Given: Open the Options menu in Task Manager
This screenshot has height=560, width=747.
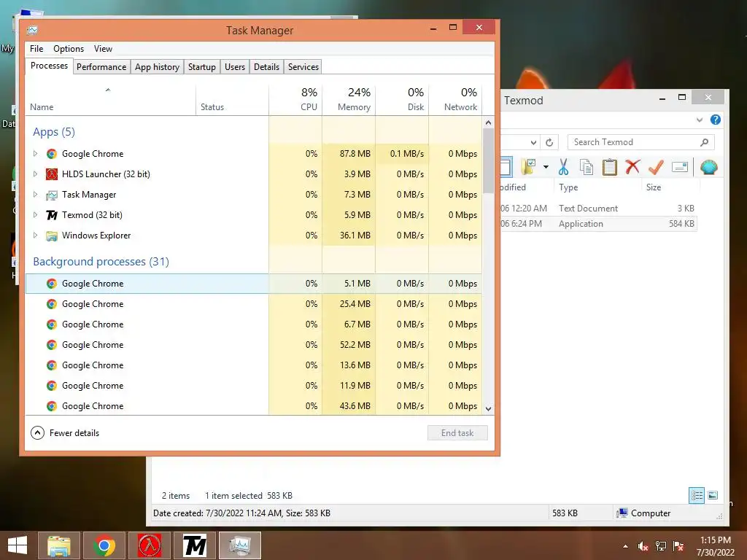Looking at the screenshot, I should click(x=69, y=49).
